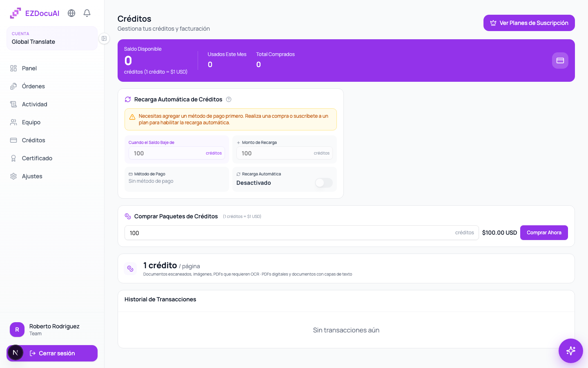Viewport: 588px width, 368px height.
Task: Toggle the Recarga Automática switch
Action: coord(324,183)
